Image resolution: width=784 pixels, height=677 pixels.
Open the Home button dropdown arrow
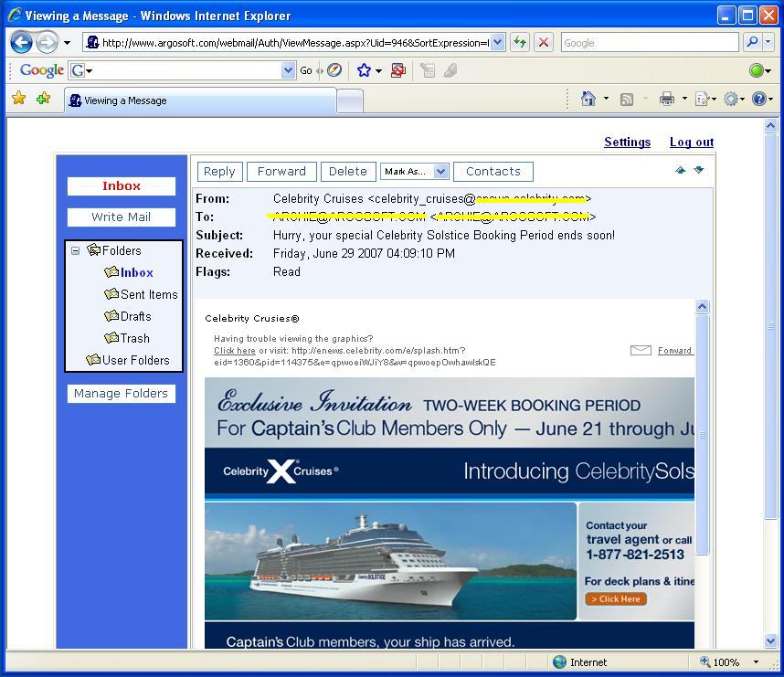[x=606, y=99]
